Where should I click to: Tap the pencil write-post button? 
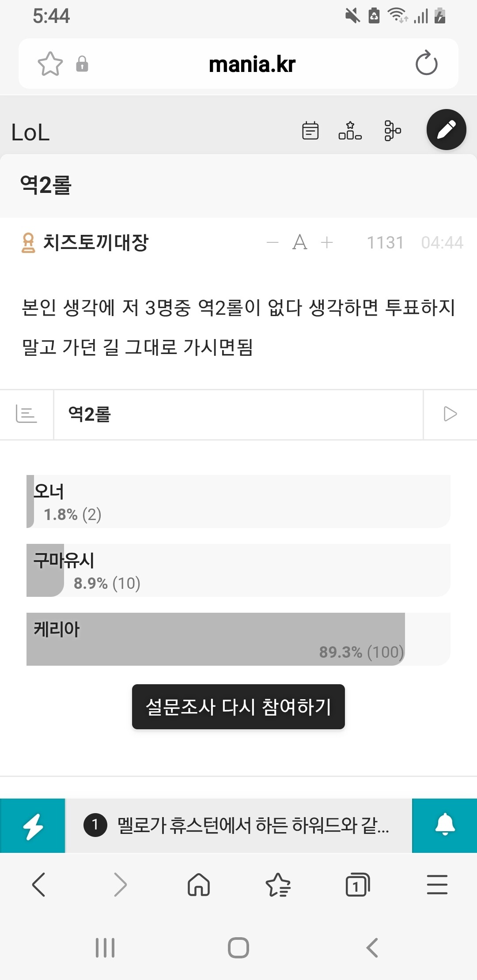[446, 130]
